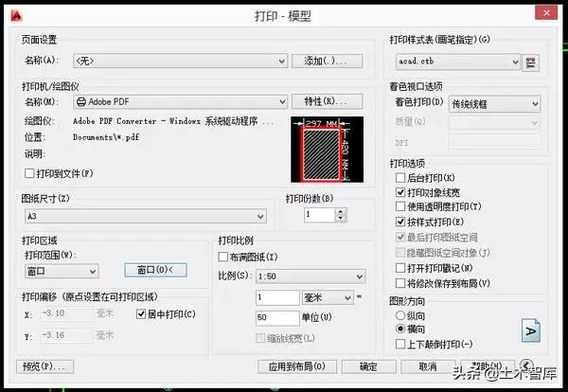This screenshot has height=392, width=568.
Task: Open plot range dropdown showing 窗口
Action: 62,271
